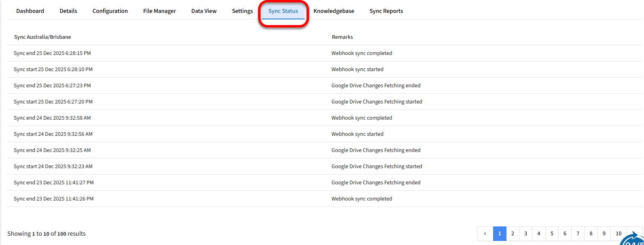Viewport: 644px width, 245px height.
Task: Select the Data View tab
Action: (204, 11)
